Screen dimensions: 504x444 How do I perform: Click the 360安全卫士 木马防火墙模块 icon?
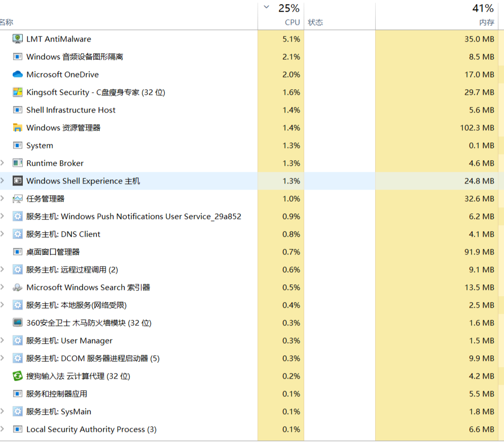tap(18, 322)
